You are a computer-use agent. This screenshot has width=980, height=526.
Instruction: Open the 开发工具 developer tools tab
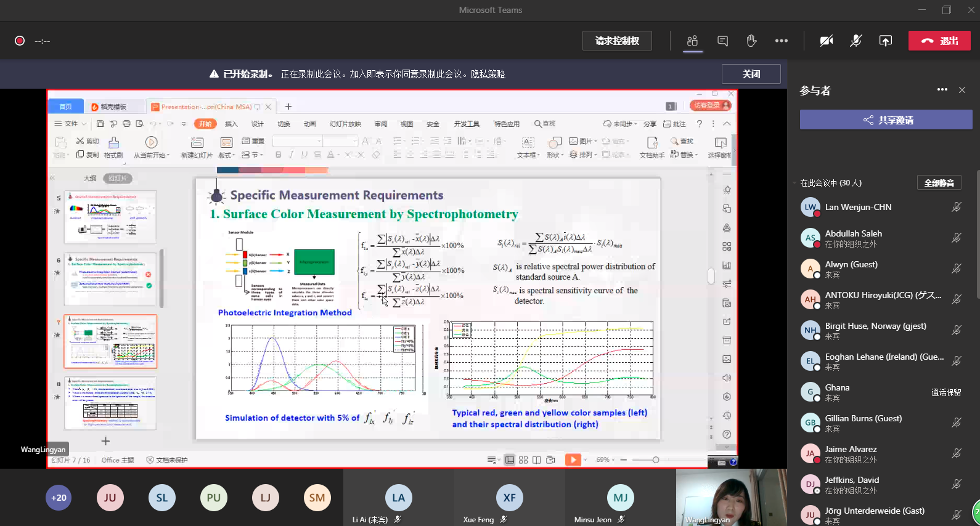point(467,124)
